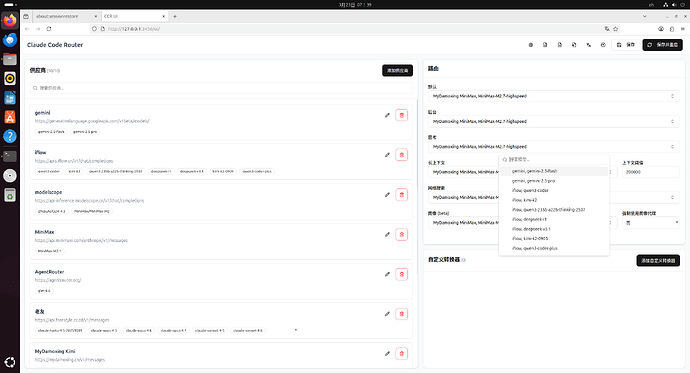This screenshot has width=690, height=373.
Task: Delete the AgentRouter provider
Action: [x=401, y=274]
